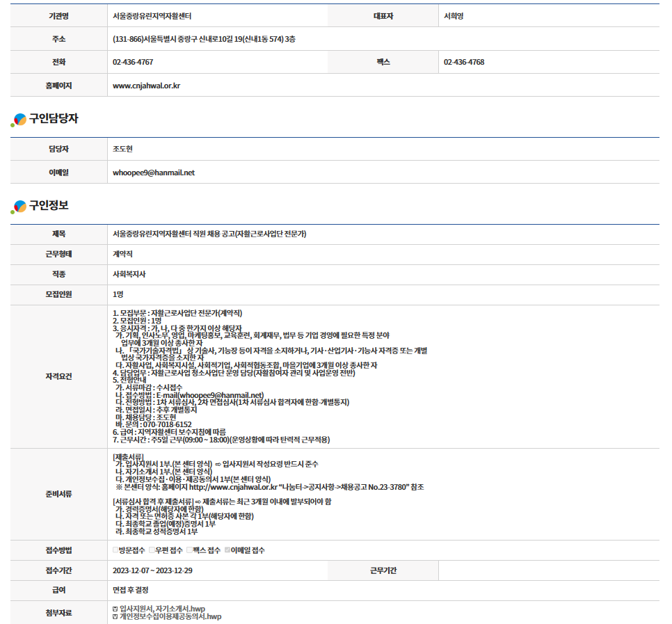Screen dimensions: 672x624
Task: Click the 접수기간 date range 2023-12-07 ~ 2023-12-29
Action: pyautogui.click(x=152, y=570)
